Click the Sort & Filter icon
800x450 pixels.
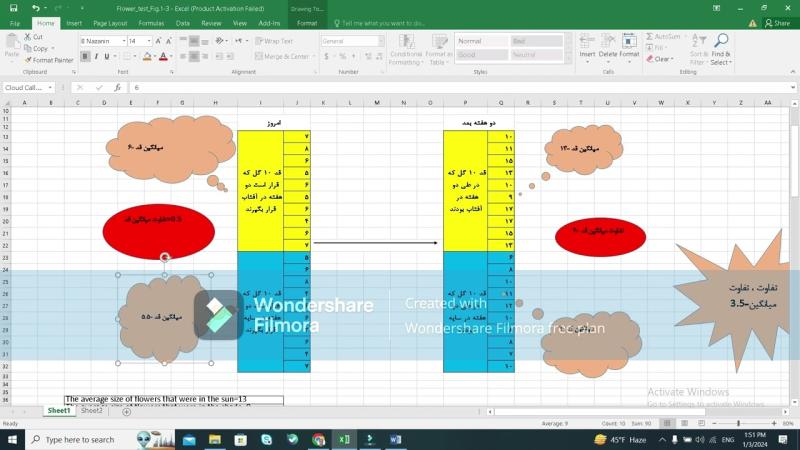pos(698,41)
